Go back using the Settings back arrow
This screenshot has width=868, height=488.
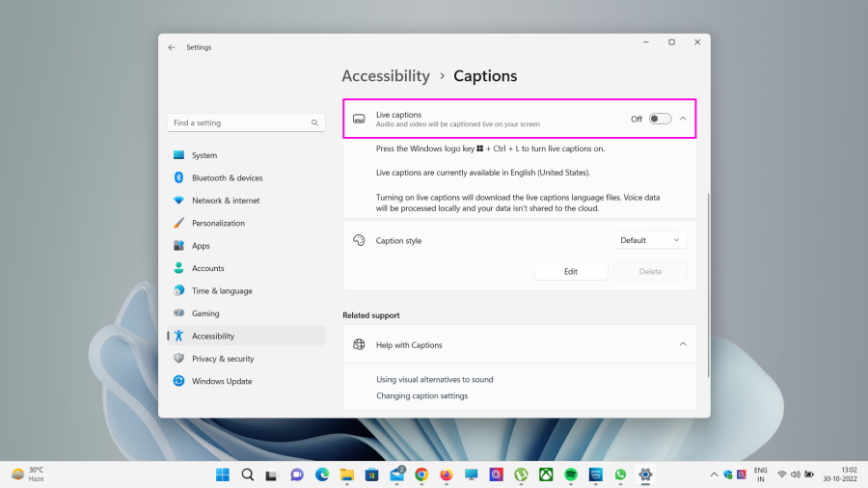click(172, 47)
